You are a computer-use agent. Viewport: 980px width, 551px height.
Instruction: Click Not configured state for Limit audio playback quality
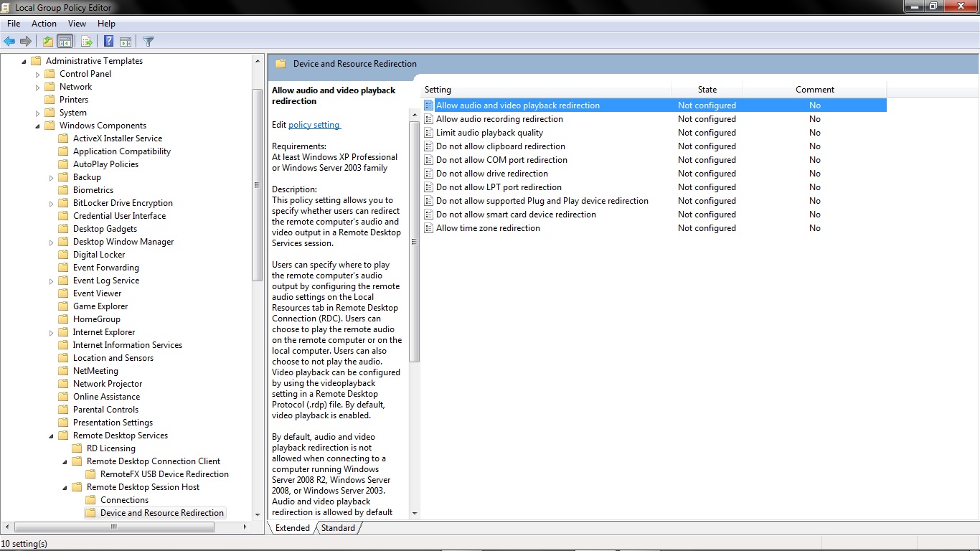[707, 133]
